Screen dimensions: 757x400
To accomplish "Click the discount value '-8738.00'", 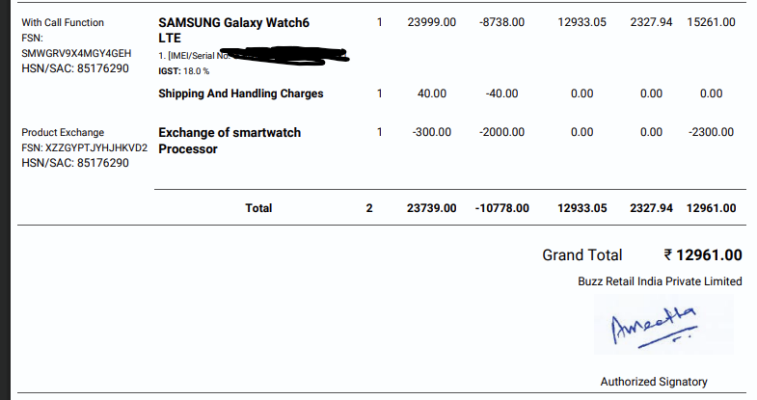I will (502, 22).
